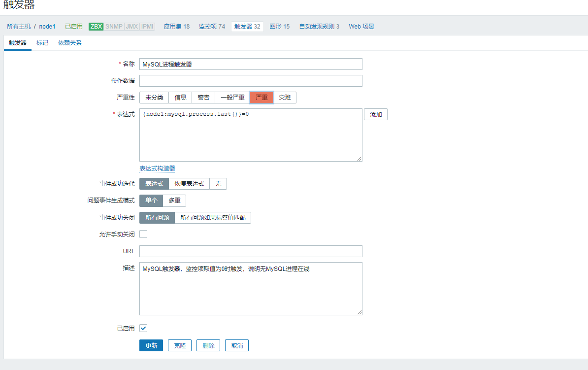Focus the 描述 text area

pos(251,289)
